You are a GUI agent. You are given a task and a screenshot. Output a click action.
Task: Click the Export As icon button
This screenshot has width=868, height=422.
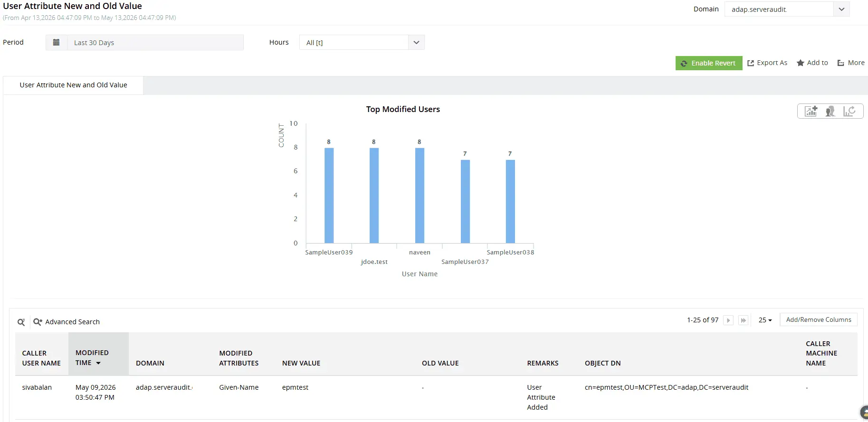coord(767,63)
